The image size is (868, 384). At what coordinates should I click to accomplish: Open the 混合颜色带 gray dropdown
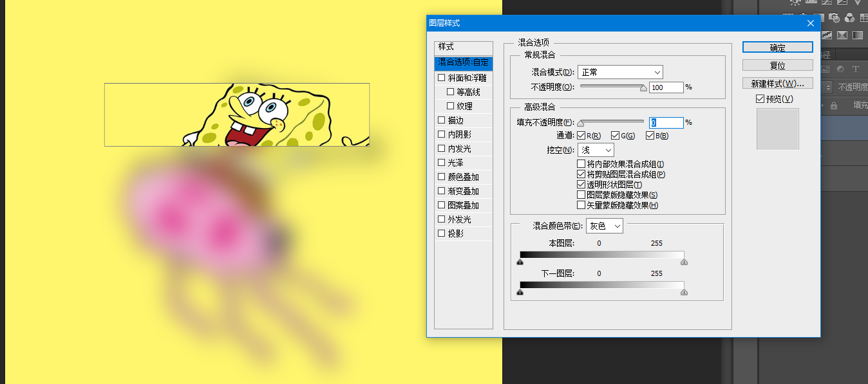pyautogui.click(x=603, y=226)
